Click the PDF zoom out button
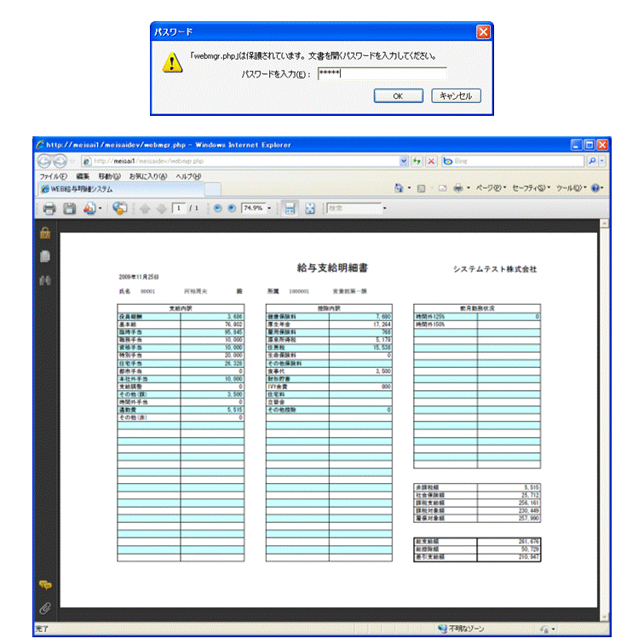 click(x=218, y=208)
